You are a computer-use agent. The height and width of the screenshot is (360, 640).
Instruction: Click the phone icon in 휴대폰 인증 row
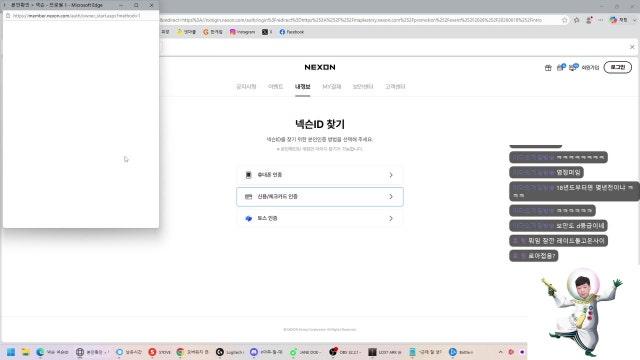point(248,175)
